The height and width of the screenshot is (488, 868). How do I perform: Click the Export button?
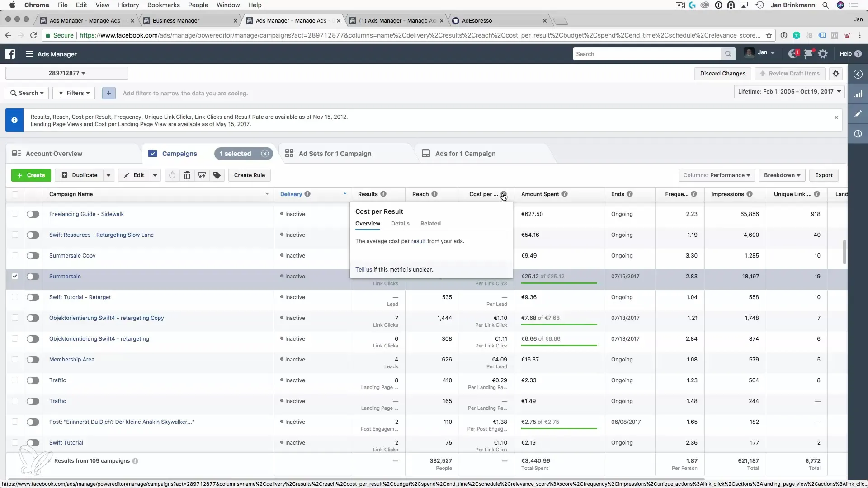(824, 175)
